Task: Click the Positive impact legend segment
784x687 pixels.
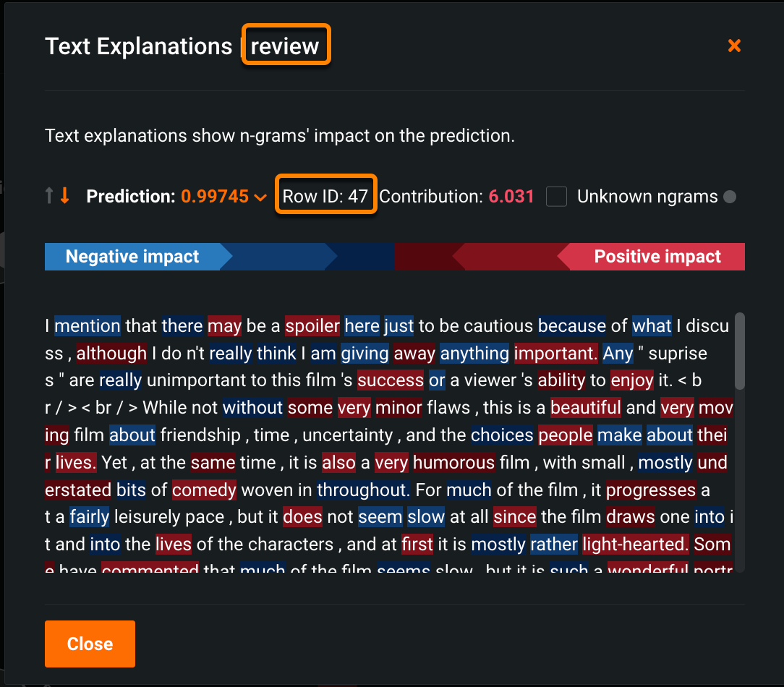Action: point(657,257)
